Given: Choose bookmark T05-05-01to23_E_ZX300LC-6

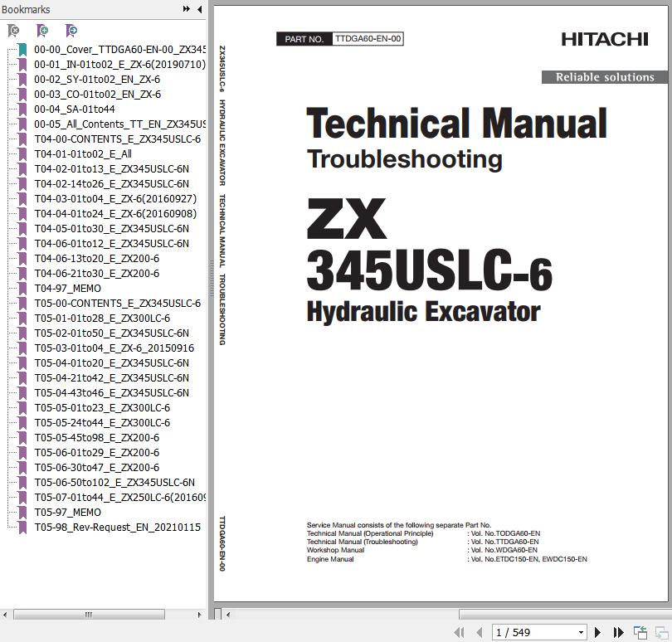Looking at the screenshot, I should point(102,408).
